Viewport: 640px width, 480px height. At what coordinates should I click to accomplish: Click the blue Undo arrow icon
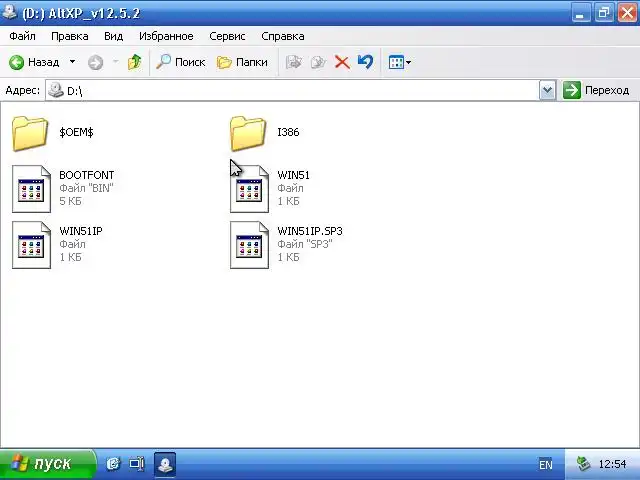(x=365, y=62)
